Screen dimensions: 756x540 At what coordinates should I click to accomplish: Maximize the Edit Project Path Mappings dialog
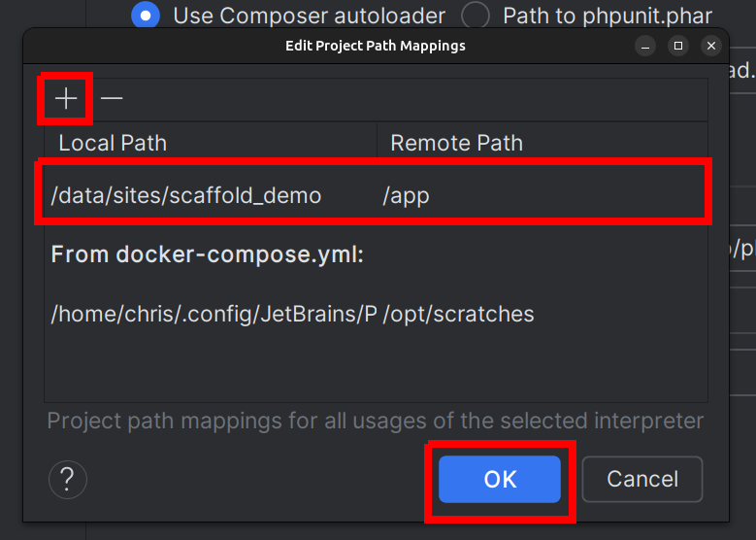678,46
